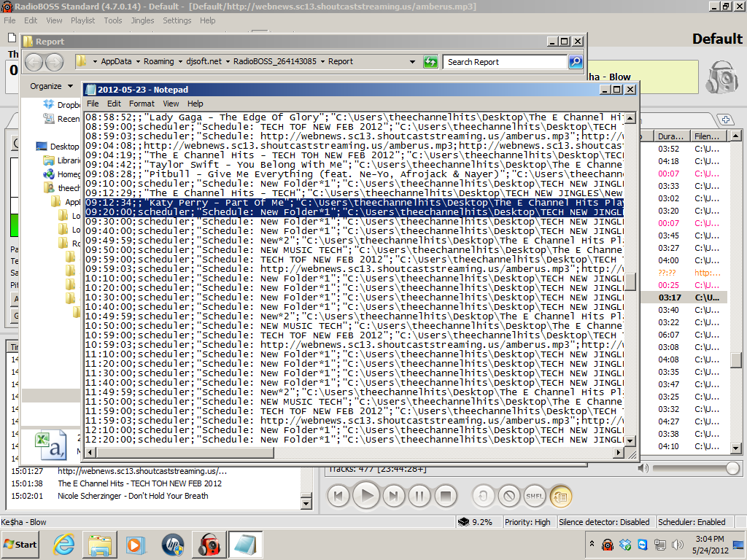Open the RadioBOSS Playlist menu

(82, 20)
